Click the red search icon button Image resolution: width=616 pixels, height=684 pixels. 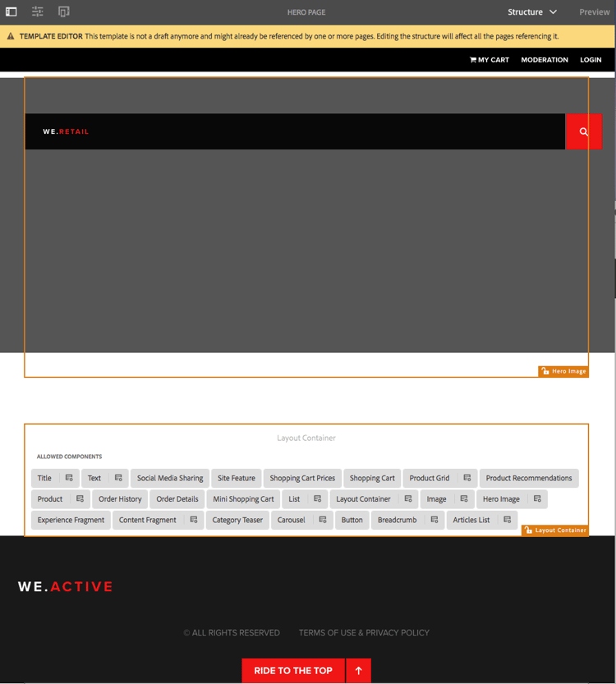tap(583, 131)
